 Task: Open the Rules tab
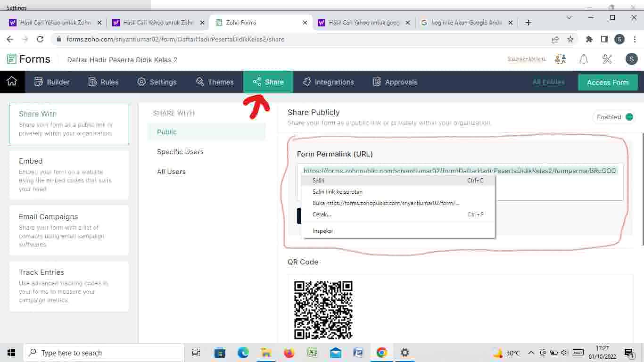coord(103,82)
